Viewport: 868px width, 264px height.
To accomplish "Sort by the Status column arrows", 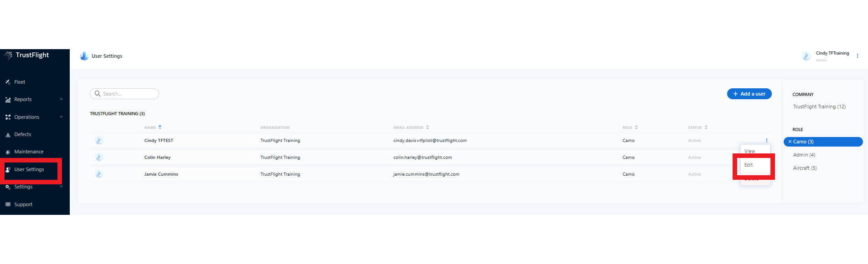I will pyautogui.click(x=706, y=127).
